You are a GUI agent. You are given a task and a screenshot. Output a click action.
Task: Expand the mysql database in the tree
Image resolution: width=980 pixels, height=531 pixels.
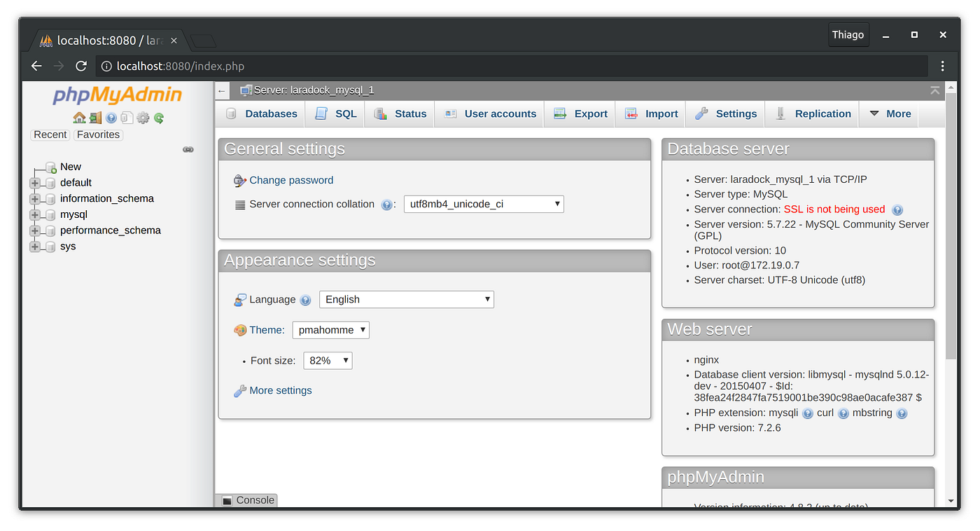(35, 214)
